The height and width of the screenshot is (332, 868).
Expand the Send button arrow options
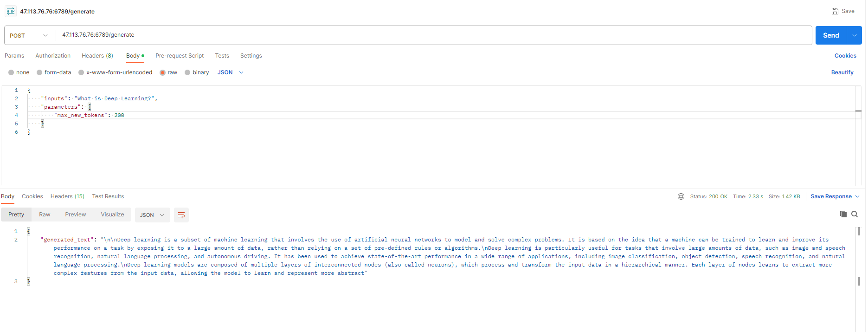click(x=855, y=35)
